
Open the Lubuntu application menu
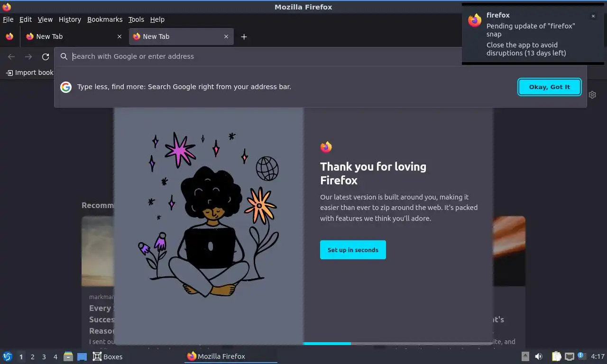pos(8,356)
